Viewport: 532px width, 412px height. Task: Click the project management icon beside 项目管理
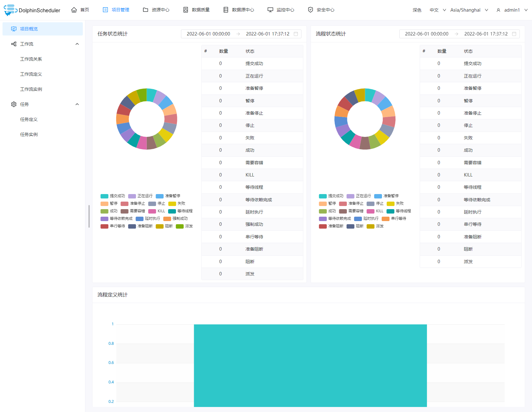pos(105,10)
